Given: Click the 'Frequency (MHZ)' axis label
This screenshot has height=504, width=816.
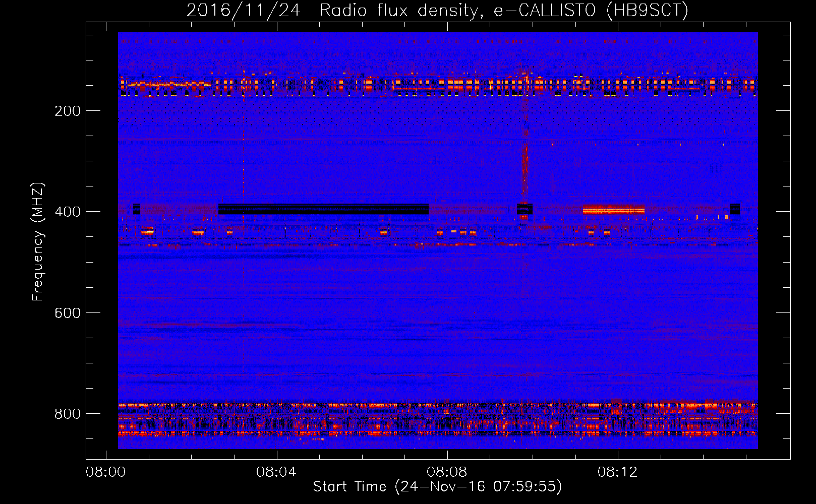Looking at the screenshot, I should pos(38,241).
